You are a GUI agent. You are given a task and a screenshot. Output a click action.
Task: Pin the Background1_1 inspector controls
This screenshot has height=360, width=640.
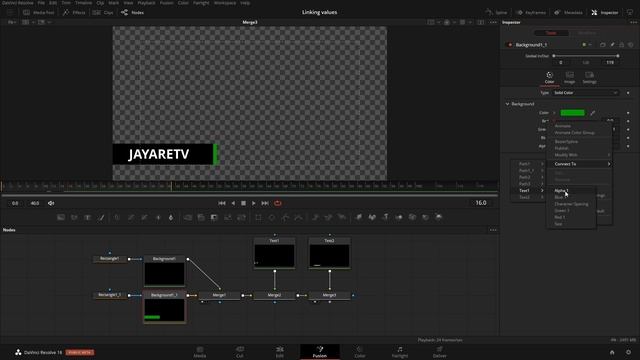(612, 44)
